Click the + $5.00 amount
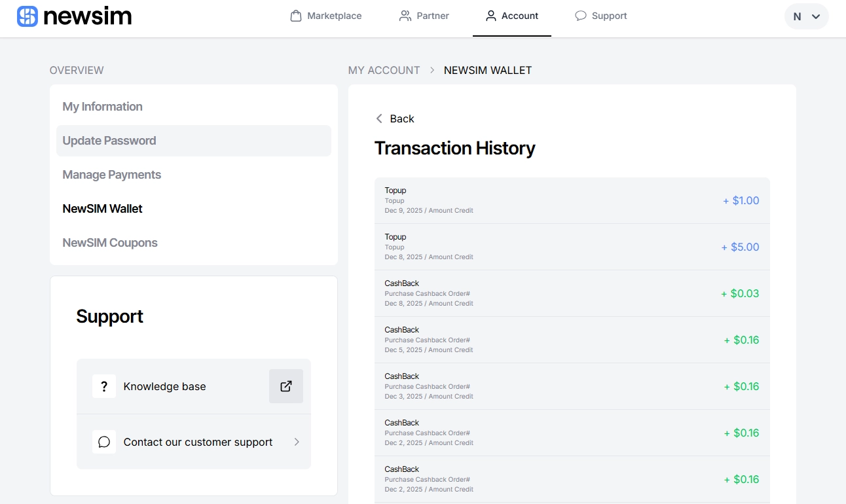The height and width of the screenshot is (504, 846). [741, 247]
